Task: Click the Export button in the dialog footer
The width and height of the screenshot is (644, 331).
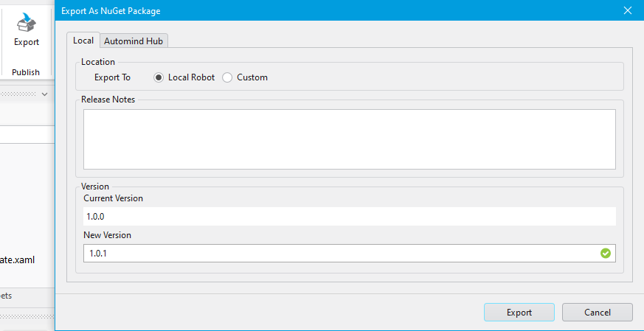Action: pyautogui.click(x=519, y=313)
